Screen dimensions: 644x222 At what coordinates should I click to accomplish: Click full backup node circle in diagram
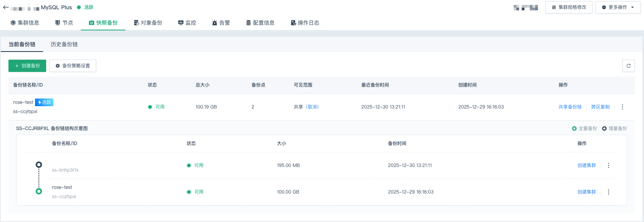pos(39,191)
